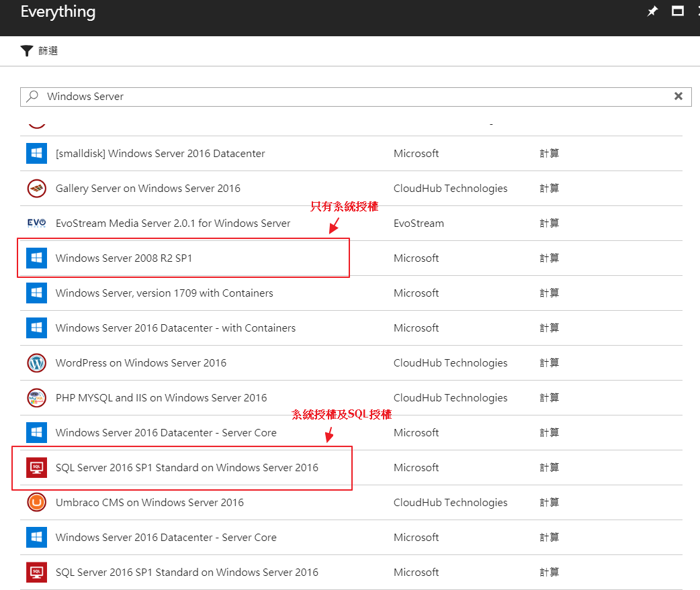Click CloudHub Technologies in WordPress row

point(451,363)
